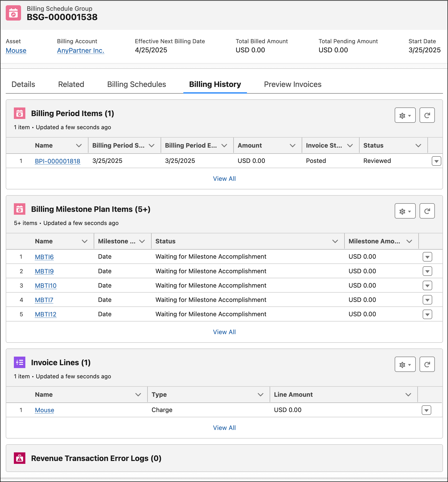The image size is (448, 482).
Task: Open row actions for MBTI9
Action: tap(427, 271)
